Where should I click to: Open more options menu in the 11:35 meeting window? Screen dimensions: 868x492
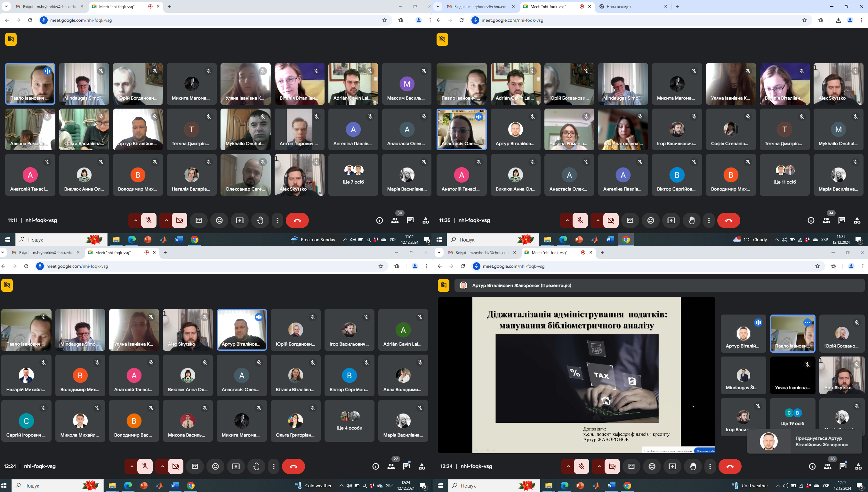pos(709,220)
